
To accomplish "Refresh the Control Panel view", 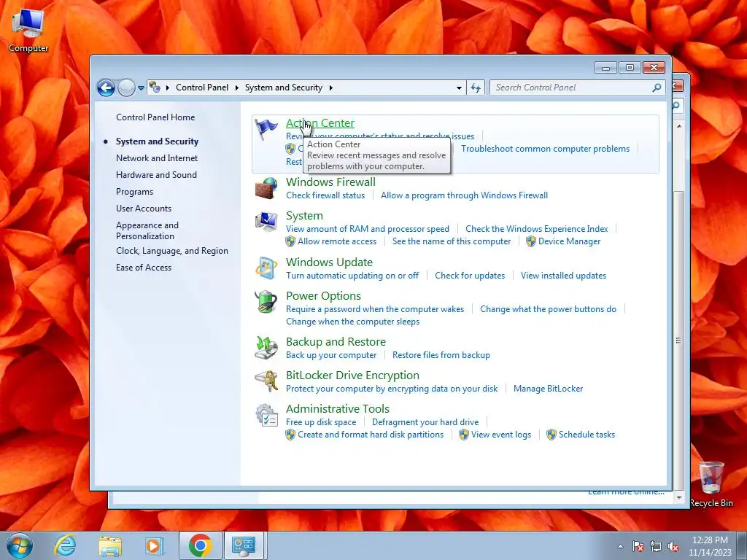I will click(x=476, y=87).
